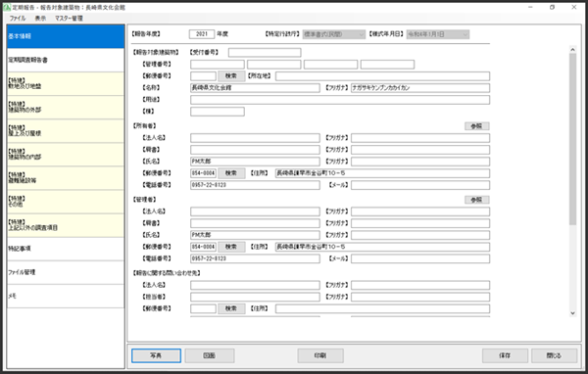Click the 管理者 住所 field
The height and width of the screenshot is (374, 588).
382,247
